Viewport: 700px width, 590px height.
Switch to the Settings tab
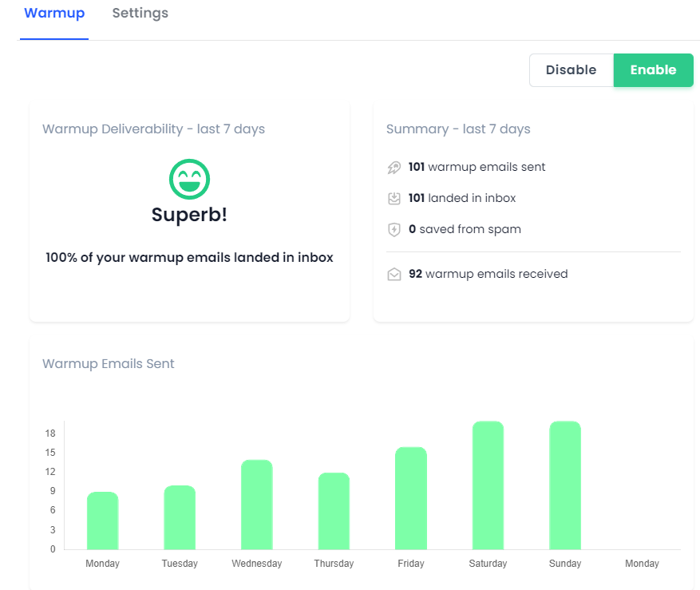pyautogui.click(x=140, y=14)
